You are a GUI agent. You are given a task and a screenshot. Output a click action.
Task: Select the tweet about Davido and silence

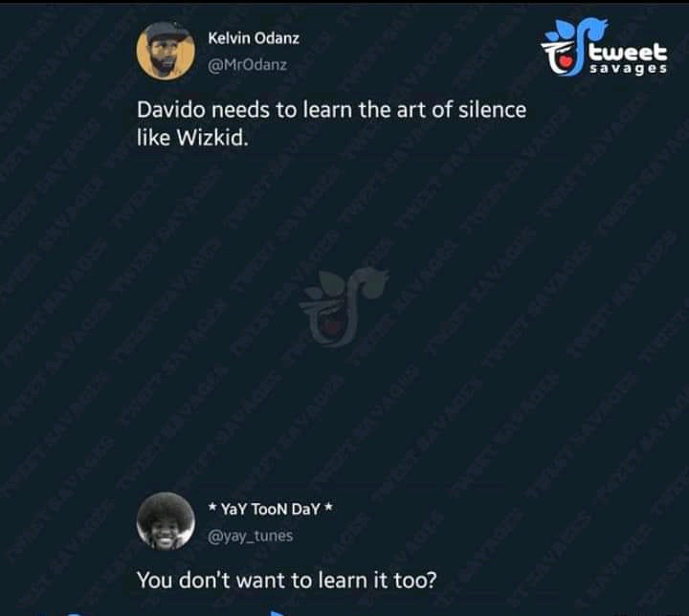(331, 123)
